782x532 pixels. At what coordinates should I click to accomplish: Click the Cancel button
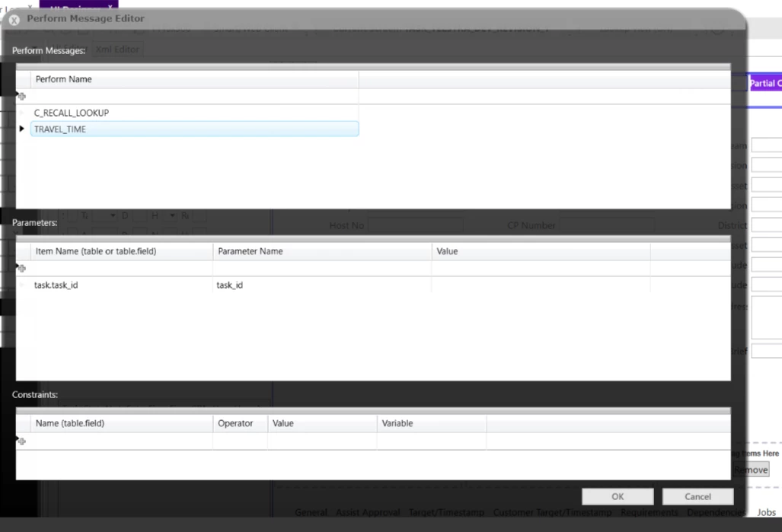697,496
